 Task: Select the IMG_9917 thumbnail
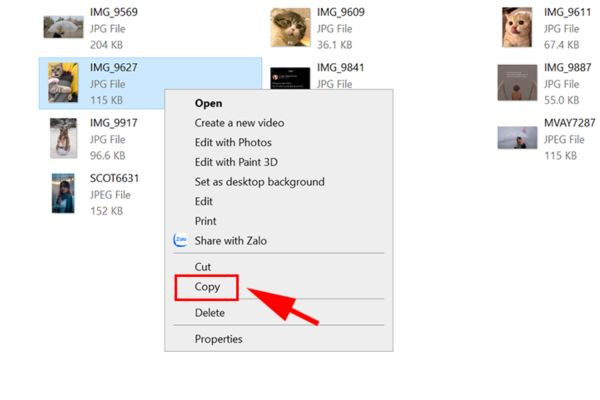point(64,138)
